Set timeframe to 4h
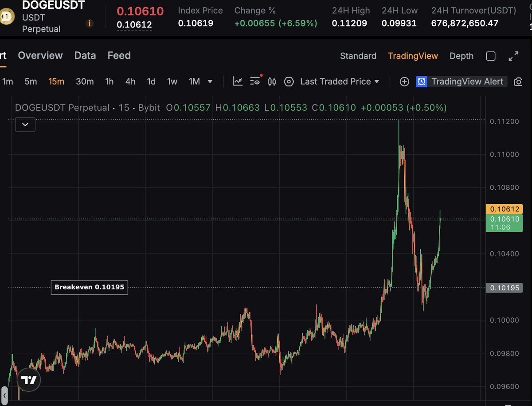 point(130,82)
